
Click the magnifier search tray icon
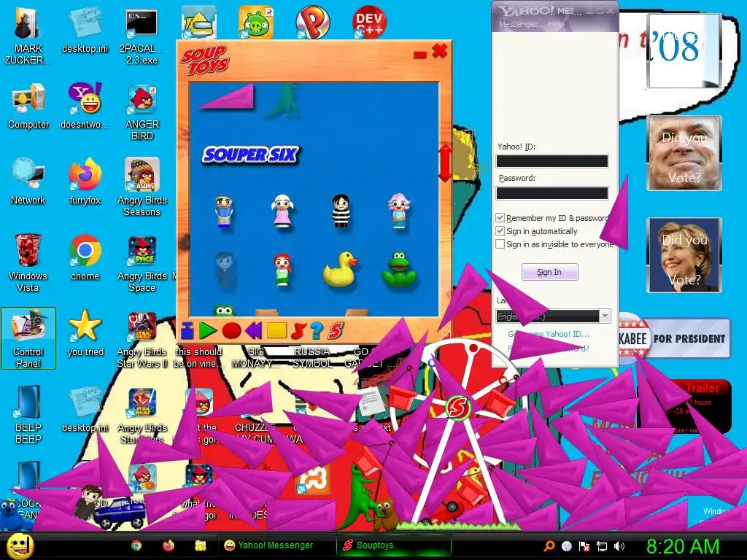coord(549,545)
